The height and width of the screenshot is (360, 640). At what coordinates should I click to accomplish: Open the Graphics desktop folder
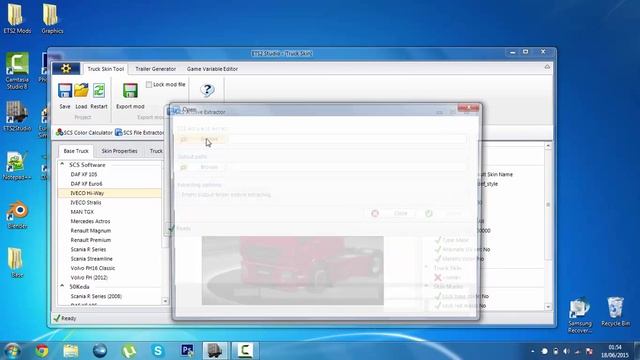point(52,19)
